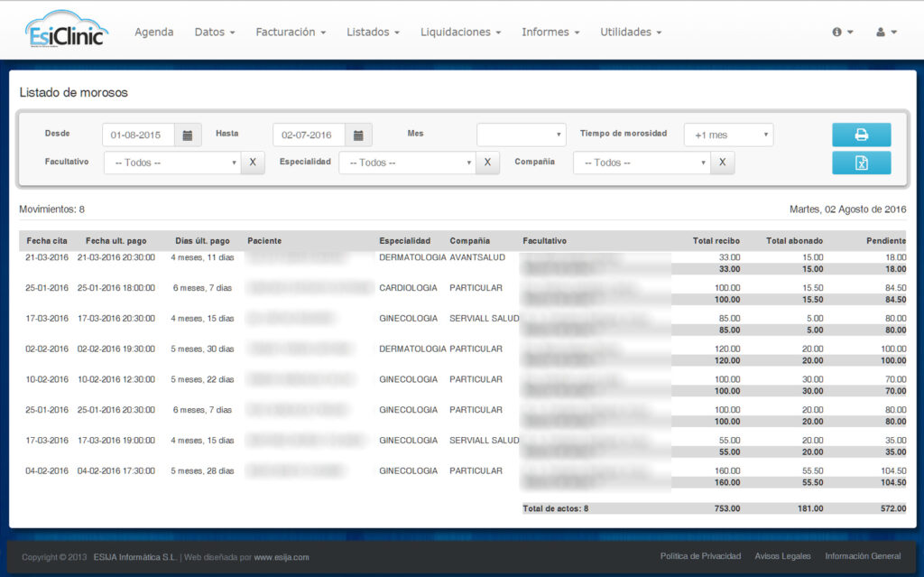
Task: Open Información General link
Action: [x=863, y=555]
